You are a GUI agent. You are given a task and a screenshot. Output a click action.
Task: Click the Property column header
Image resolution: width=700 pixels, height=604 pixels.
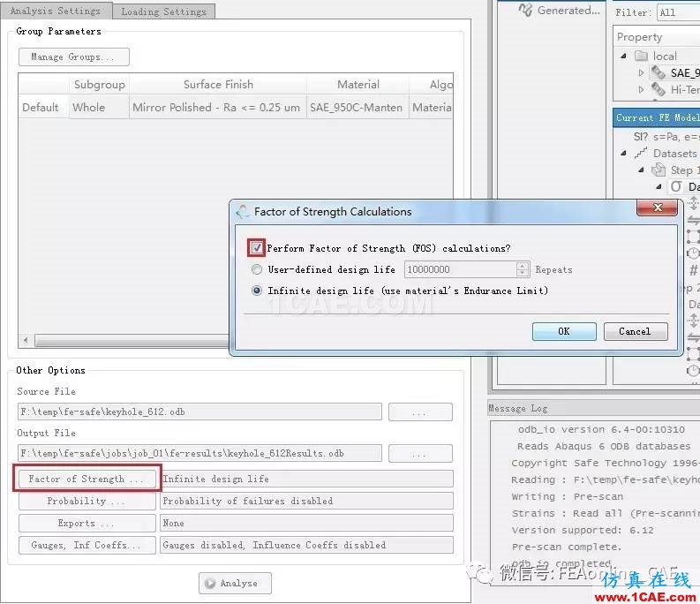click(656, 37)
